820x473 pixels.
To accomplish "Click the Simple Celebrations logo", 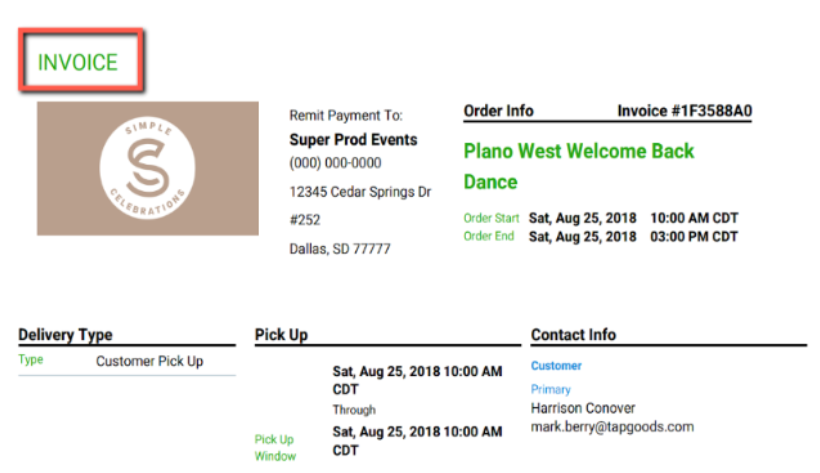I will point(148,168).
